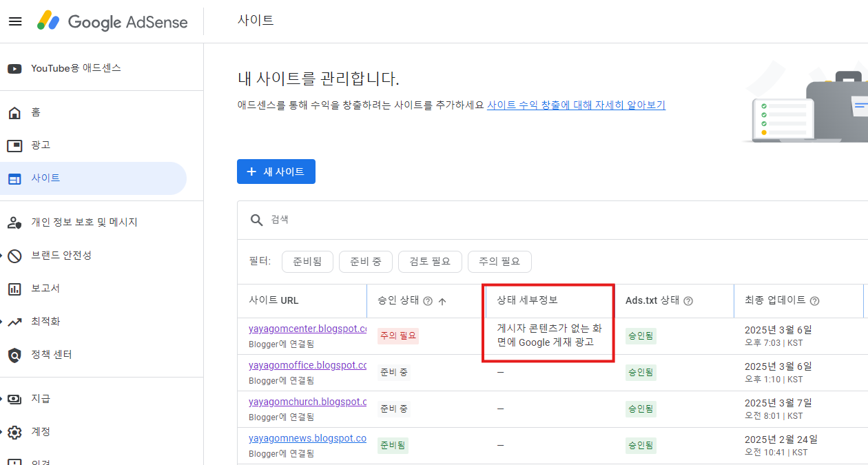Click the search magnifier icon
The width and height of the screenshot is (868, 465).
point(257,220)
